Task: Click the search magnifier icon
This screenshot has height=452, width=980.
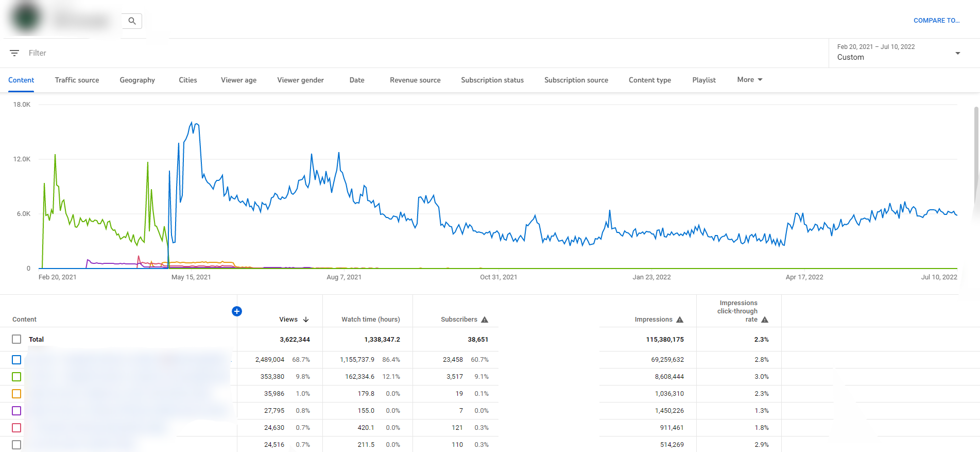Action: pyautogui.click(x=132, y=21)
